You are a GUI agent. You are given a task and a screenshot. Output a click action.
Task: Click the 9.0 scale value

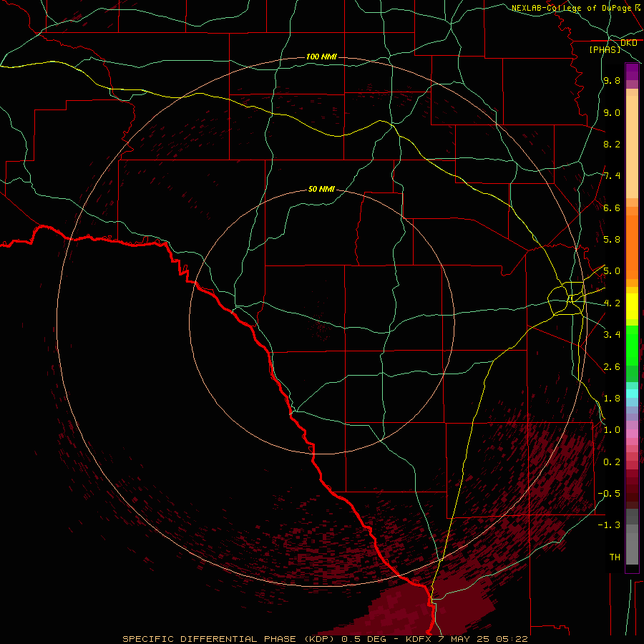612,112
